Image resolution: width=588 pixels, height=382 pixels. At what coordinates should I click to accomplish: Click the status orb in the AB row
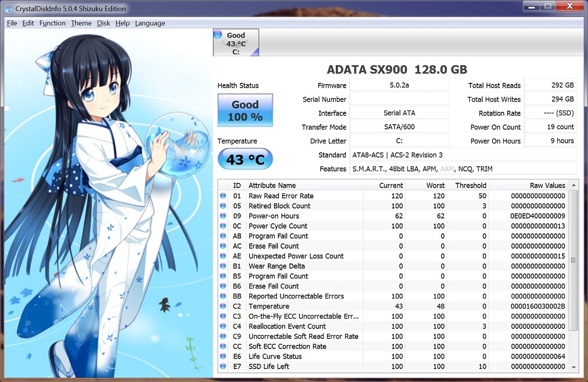coord(223,236)
